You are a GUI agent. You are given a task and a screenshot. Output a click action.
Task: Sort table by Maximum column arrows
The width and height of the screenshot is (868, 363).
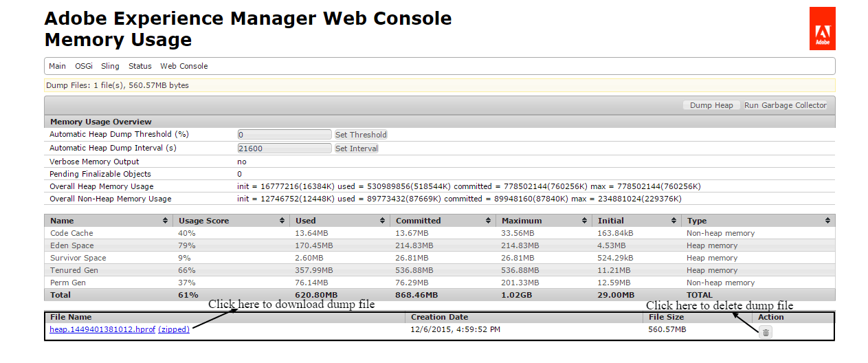click(585, 221)
